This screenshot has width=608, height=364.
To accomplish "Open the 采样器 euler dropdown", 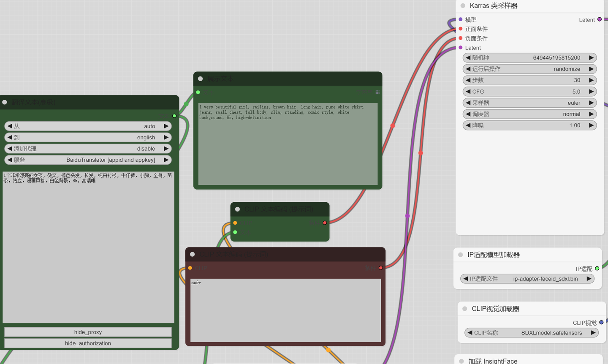I will click(529, 103).
